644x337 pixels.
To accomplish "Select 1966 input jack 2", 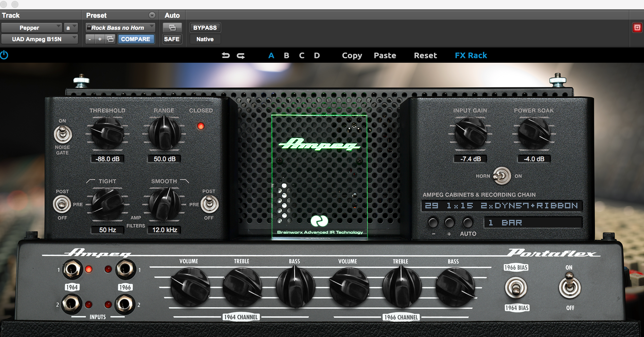I will (x=125, y=304).
